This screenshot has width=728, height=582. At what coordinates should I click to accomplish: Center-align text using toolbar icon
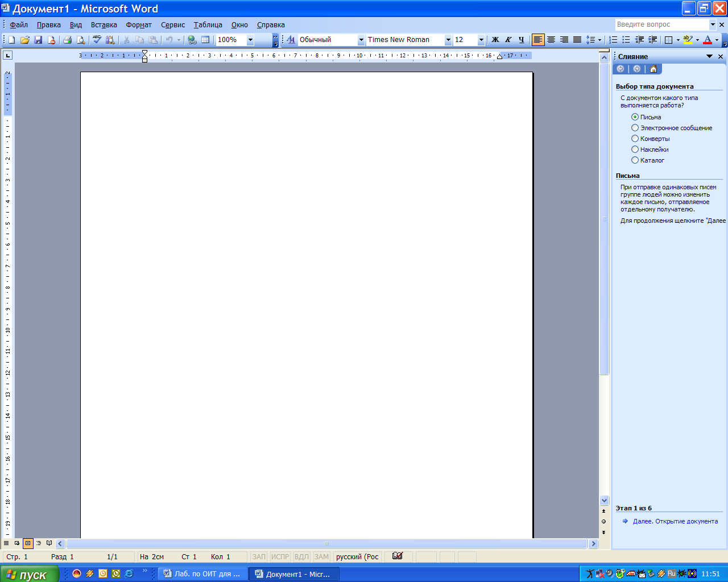point(551,40)
